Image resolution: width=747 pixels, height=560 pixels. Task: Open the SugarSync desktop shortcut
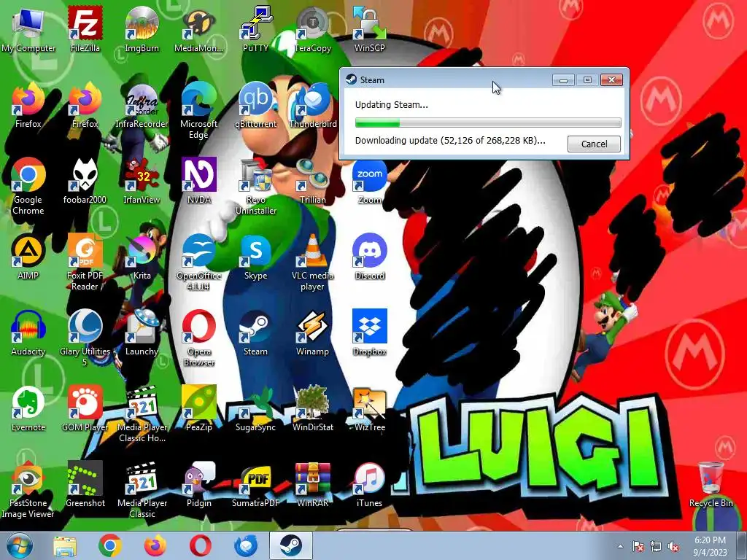tap(255, 408)
